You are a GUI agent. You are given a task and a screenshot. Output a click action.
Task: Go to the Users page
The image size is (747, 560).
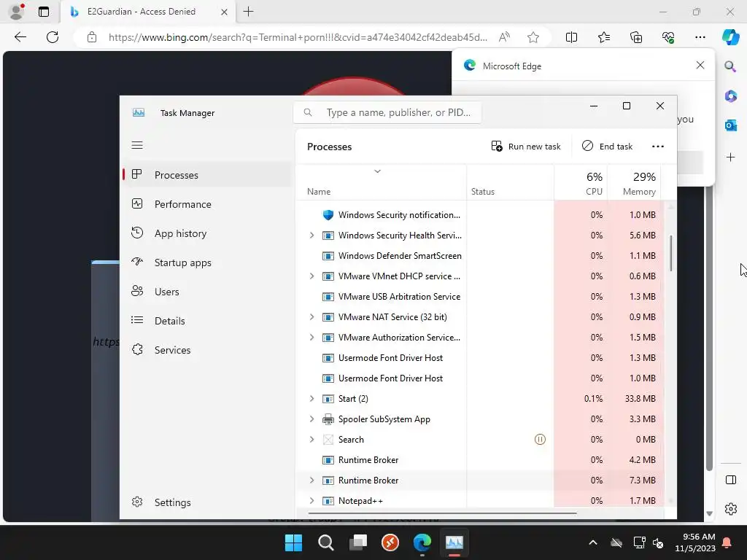pos(207,292)
